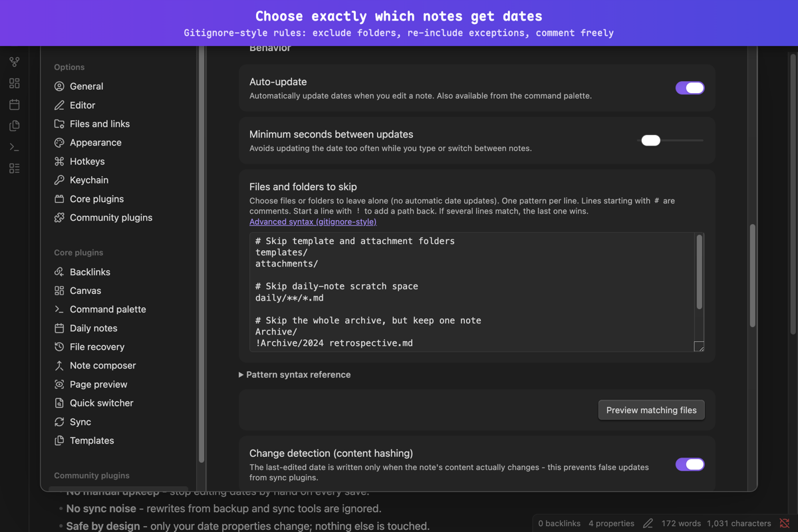The image size is (798, 532).
Task: Click the Canvas plugin icon in the settings sidebar
Action: click(x=59, y=291)
